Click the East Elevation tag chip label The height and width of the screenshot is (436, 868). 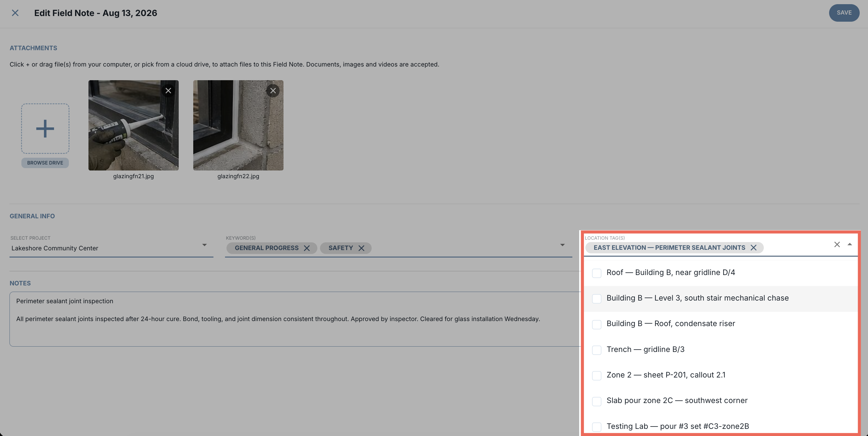coord(669,247)
